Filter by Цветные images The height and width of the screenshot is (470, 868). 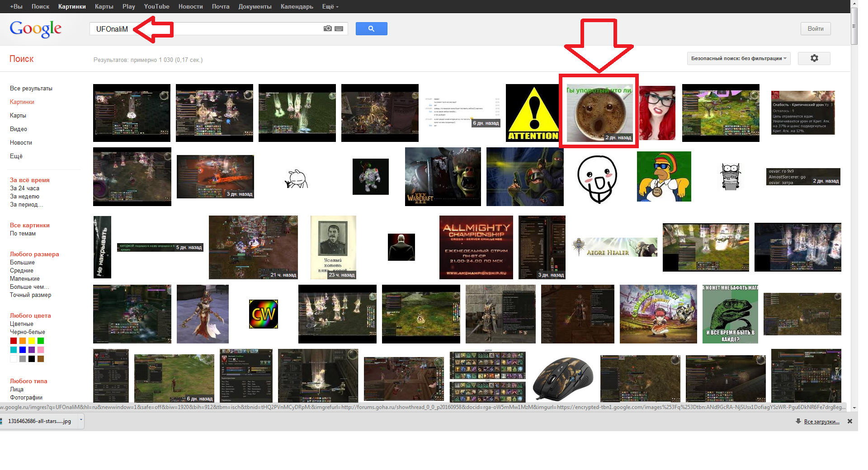pos(22,324)
